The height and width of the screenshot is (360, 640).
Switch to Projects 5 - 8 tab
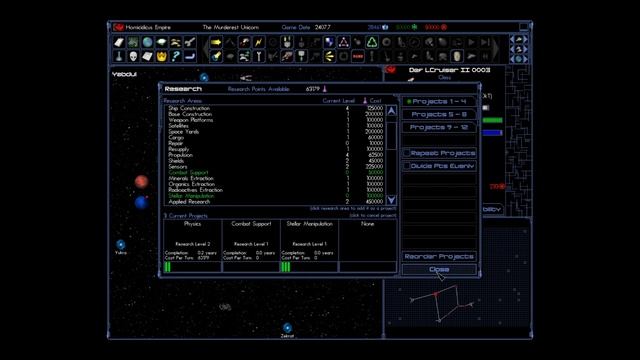point(439,114)
